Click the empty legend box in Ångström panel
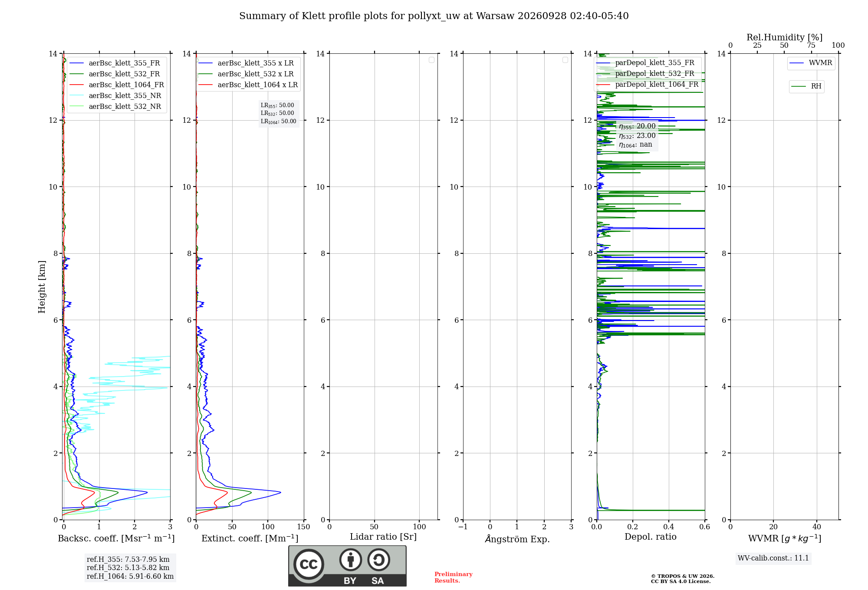868x590 pixels. pos(565,60)
